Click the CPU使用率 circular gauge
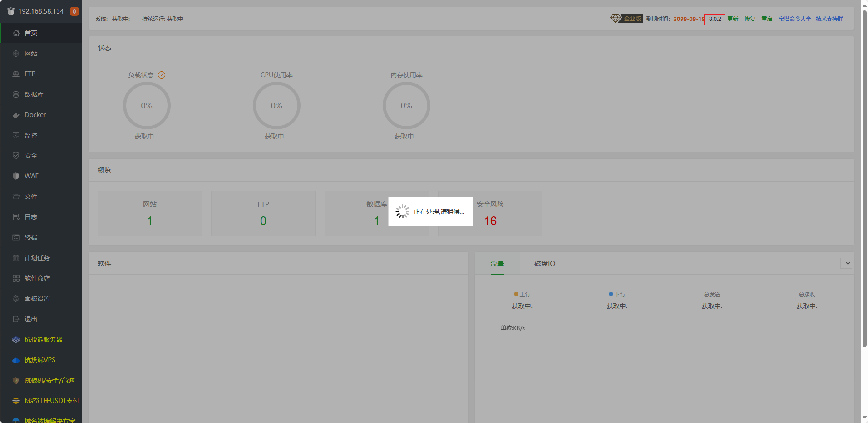Image resolution: width=868 pixels, height=423 pixels. [x=276, y=106]
